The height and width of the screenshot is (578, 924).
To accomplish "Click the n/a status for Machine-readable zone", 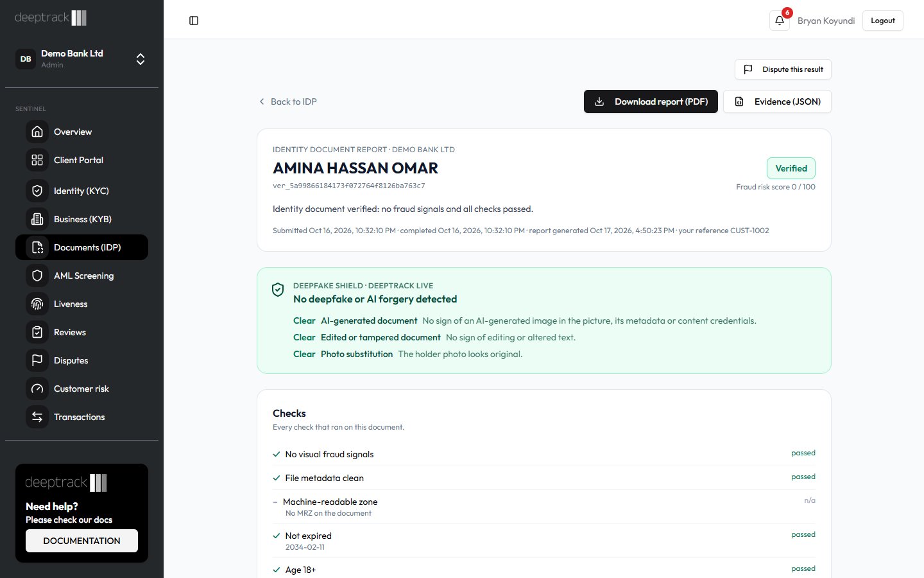I will [x=810, y=500].
